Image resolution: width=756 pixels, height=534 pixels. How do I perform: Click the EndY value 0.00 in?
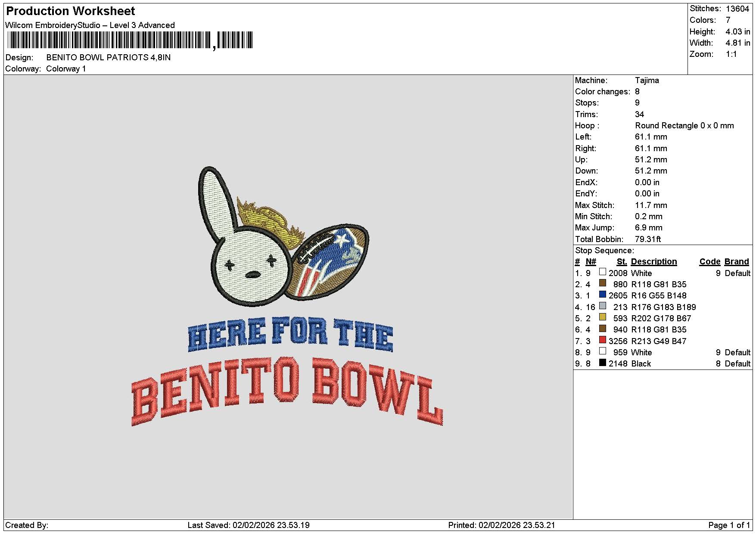click(647, 194)
